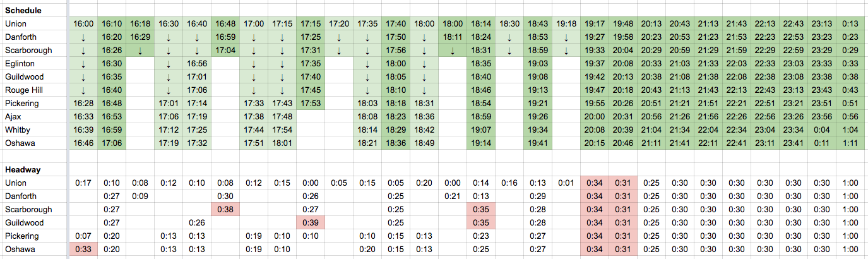This screenshot has height=259, width=868.
Task: Select the 17:53 Pickering time cell
Action: click(311, 103)
